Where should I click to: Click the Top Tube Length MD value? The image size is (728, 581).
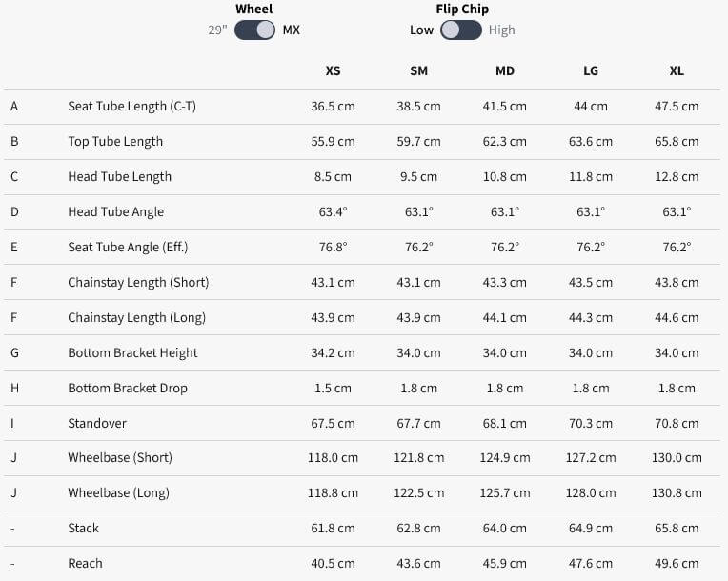(x=505, y=142)
